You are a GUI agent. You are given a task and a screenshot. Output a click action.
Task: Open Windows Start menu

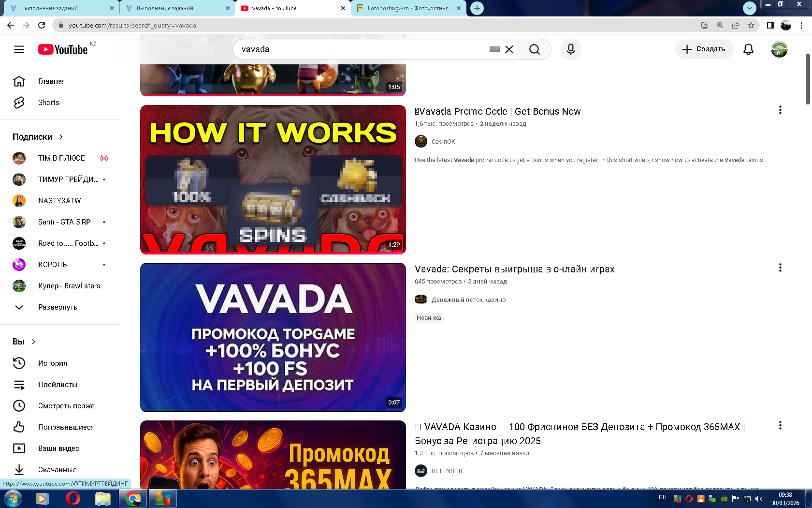tap(13, 498)
